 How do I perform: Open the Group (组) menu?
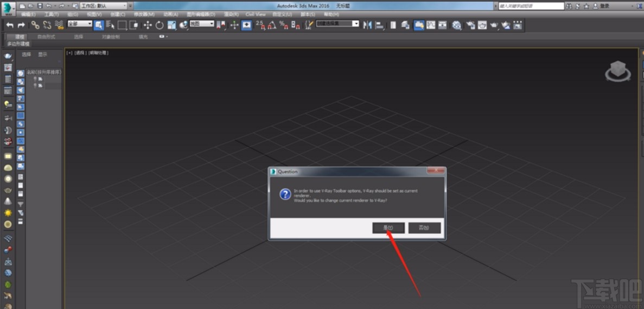(73, 14)
